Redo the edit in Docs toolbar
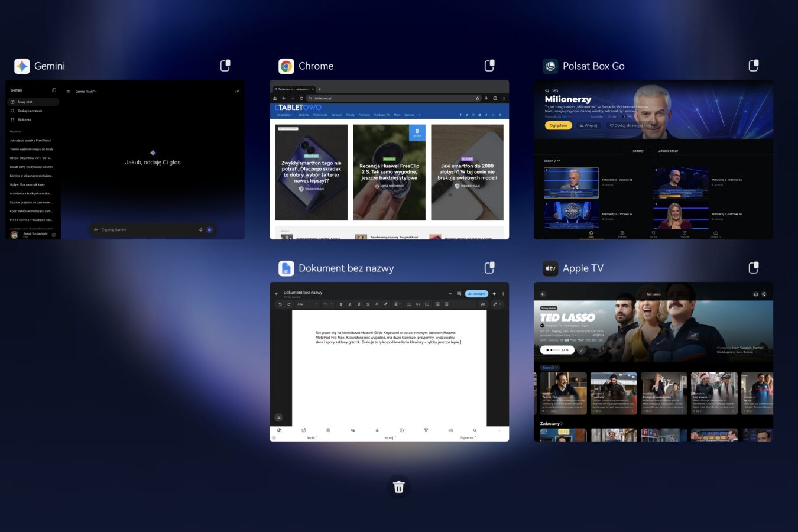 [x=289, y=304]
